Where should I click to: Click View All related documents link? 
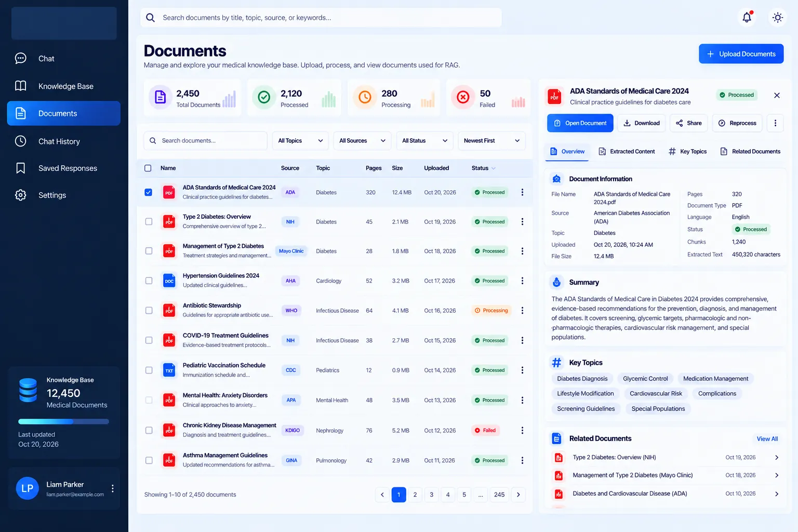pyautogui.click(x=767, y=439)
